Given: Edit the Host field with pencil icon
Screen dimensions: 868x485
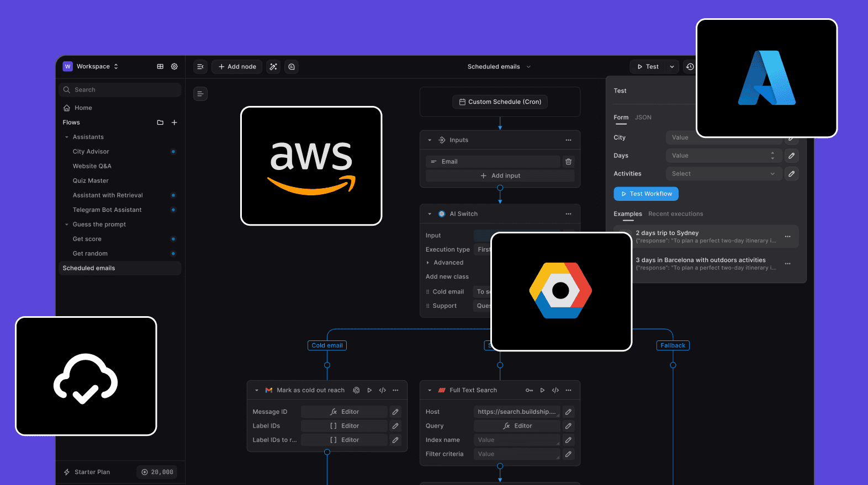Looking at the screenshot, I should [568, 412].
